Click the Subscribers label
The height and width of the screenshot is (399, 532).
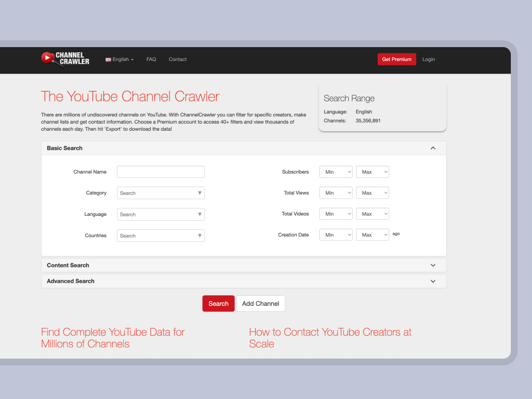click(x=295, y=172)
